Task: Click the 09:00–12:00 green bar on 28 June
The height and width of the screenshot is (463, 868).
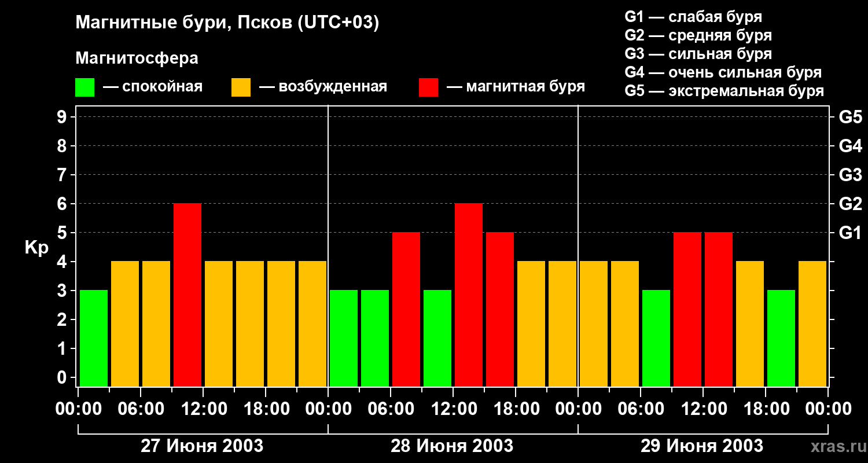Action: (437, 339)
